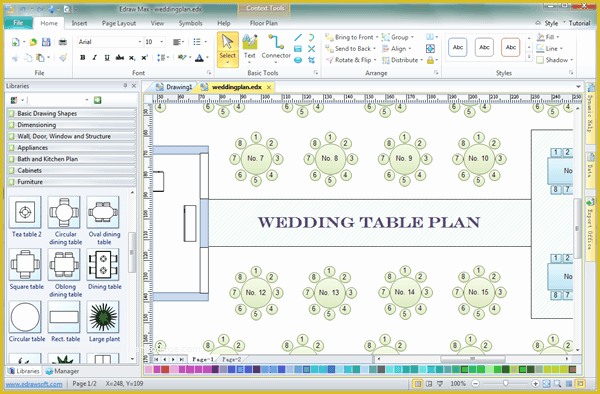Open the Group dropdown
The image size is (600, 394).
click(412, 37)
